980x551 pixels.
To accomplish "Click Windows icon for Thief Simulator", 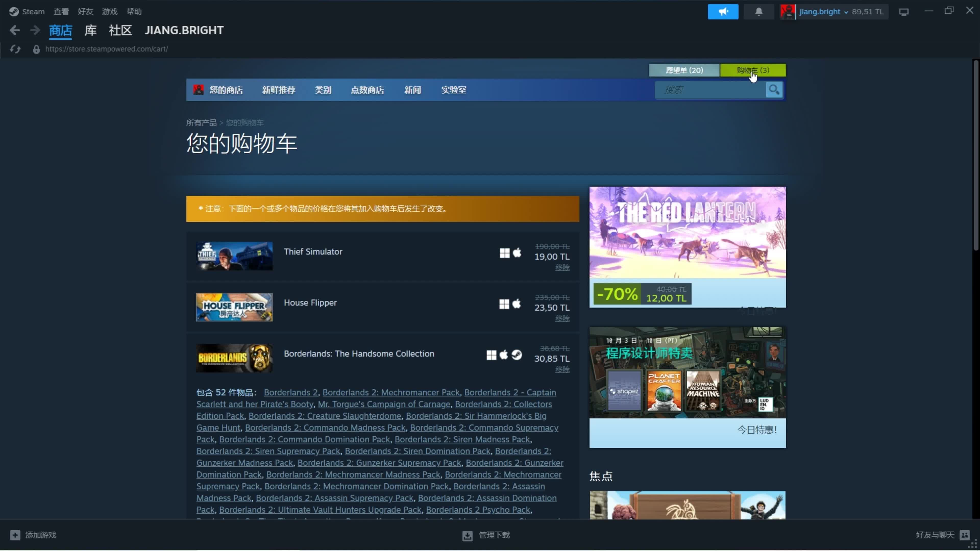I will pos(505,253).
